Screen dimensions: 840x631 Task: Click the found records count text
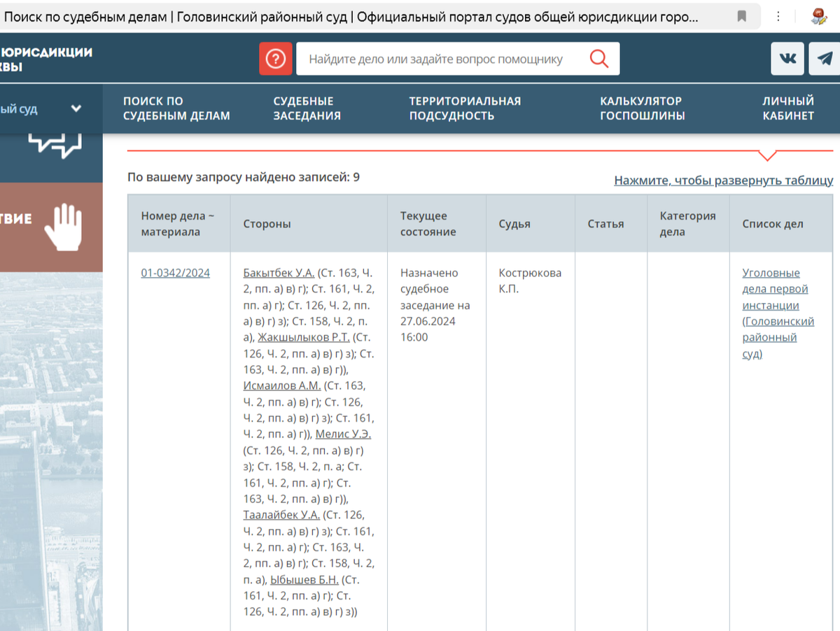point(244,177)
